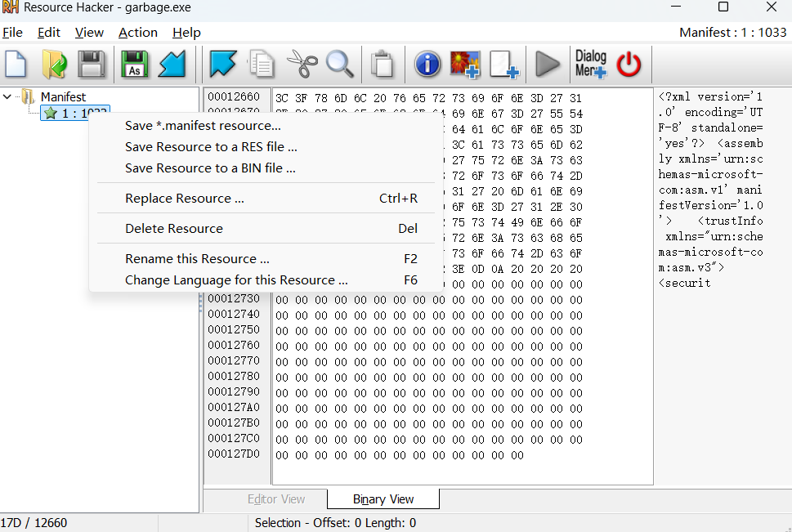The image size is (792, 532).
Task: Click the '<securit' ASCII text line
Action: [684, 283]
